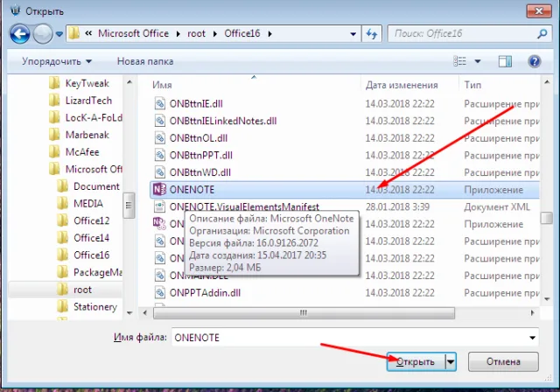Sort by the Имя column header
Viewport: 560px width, 392px height.
(162, 85)
